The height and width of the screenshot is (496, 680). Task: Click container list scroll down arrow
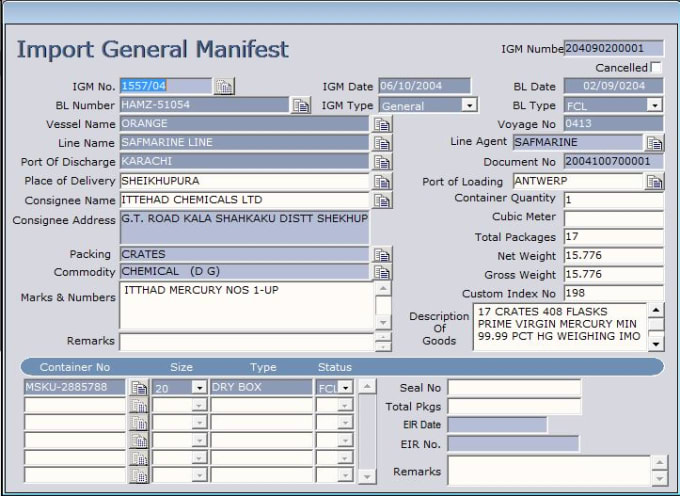point(367,476)
